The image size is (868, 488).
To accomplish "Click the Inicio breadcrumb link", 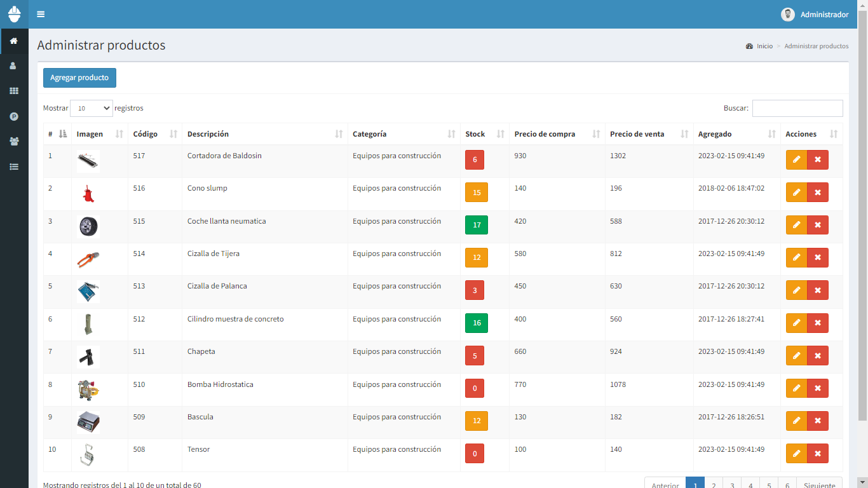I will point(764,46).
